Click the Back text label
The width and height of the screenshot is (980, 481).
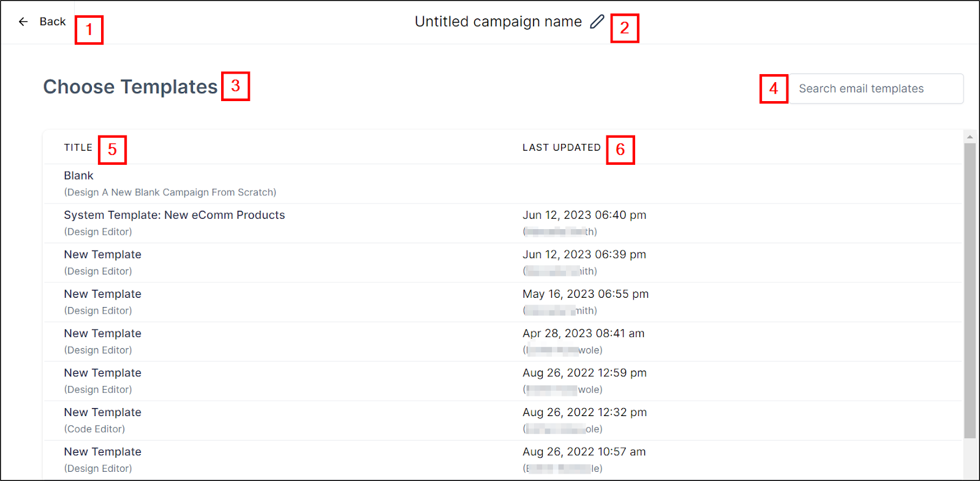point(52,21)
